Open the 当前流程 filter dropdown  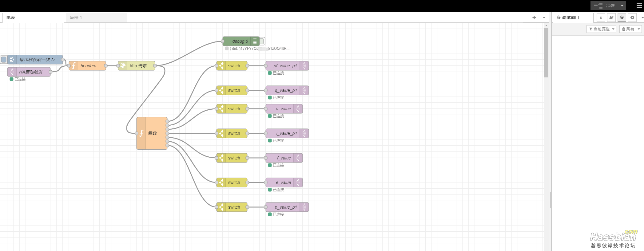602,29
